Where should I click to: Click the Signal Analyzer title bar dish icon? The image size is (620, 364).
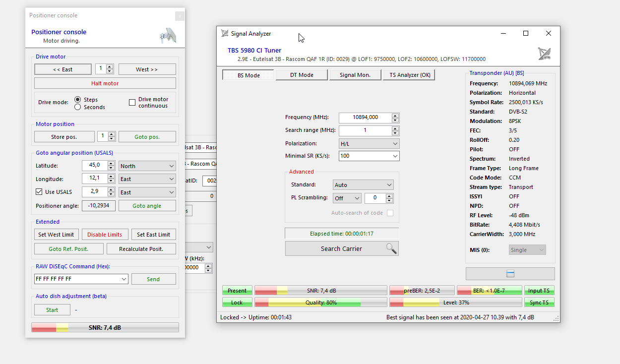(x=225, y=34)
